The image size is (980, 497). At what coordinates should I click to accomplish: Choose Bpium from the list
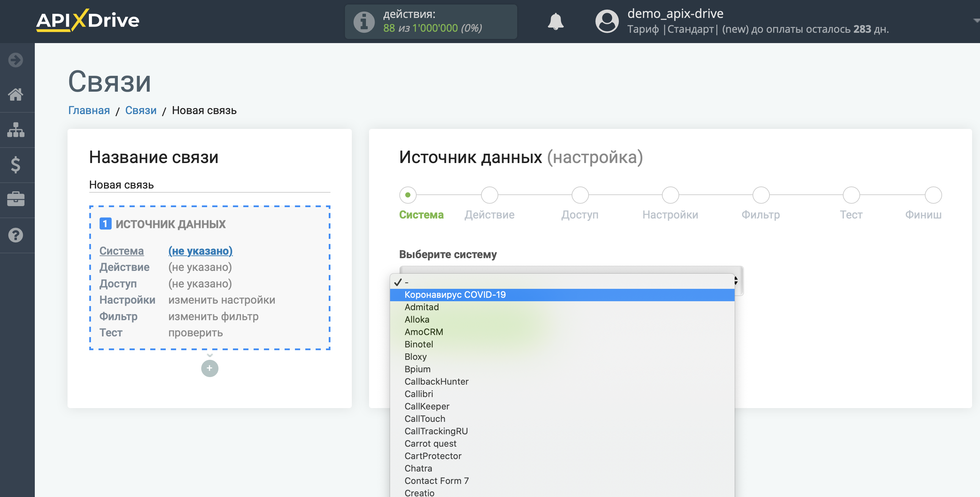[x=562, y=369]
